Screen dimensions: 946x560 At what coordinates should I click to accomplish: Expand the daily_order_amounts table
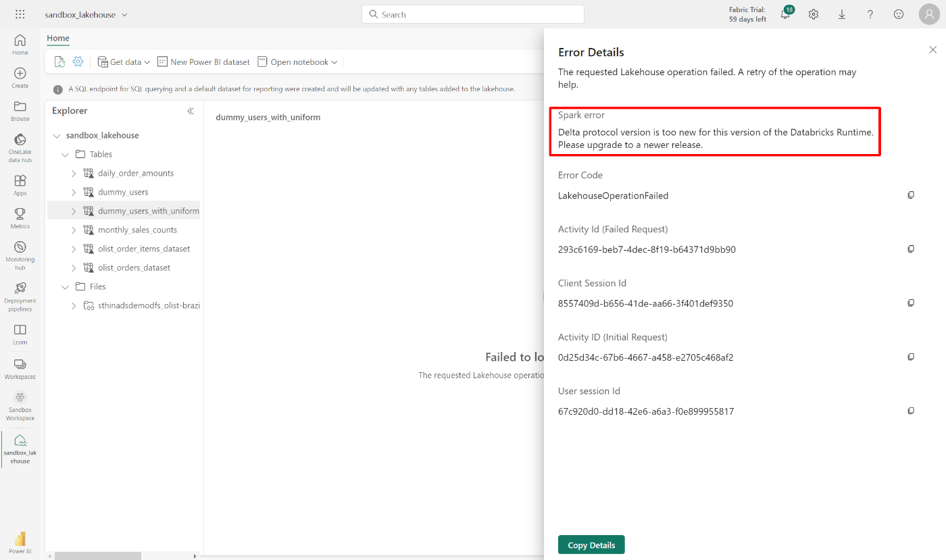click(x=74, y=174)
